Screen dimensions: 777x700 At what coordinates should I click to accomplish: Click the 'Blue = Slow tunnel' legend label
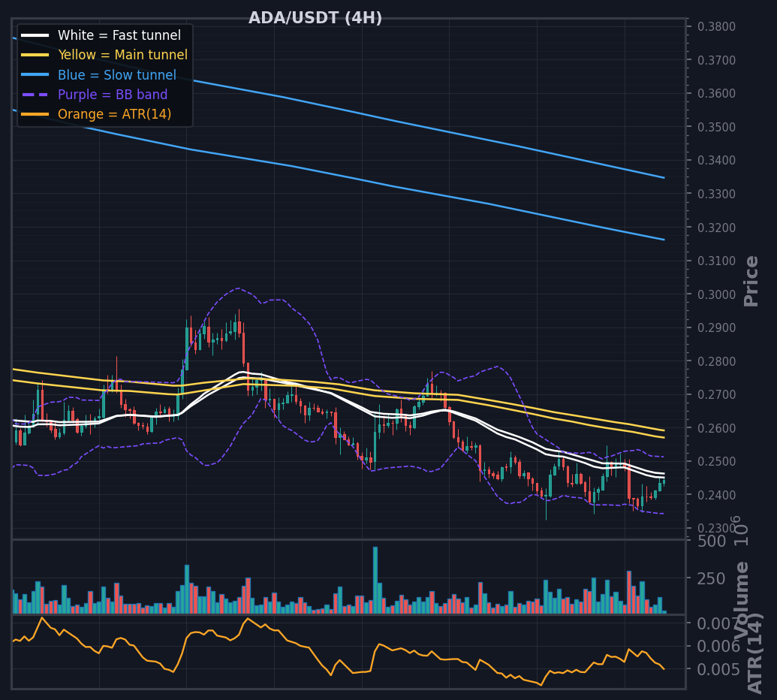coord(117,75)
